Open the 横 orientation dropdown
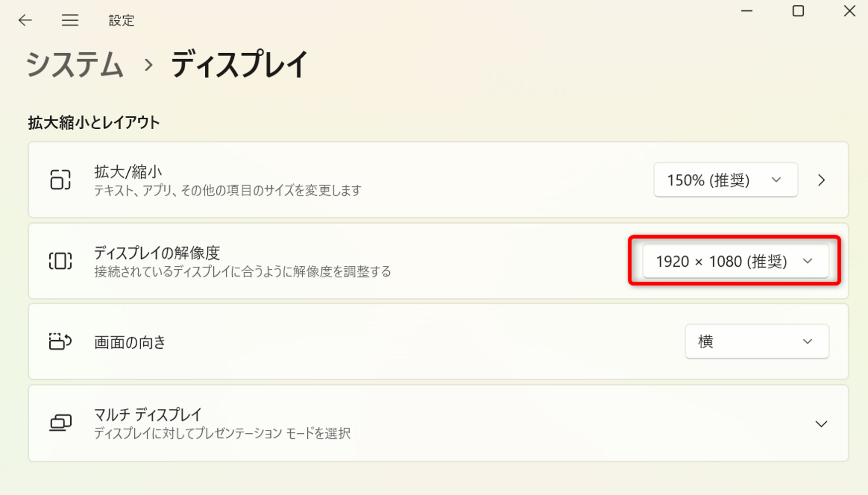This screenshot has width=868, height=495. pos(756,341)
